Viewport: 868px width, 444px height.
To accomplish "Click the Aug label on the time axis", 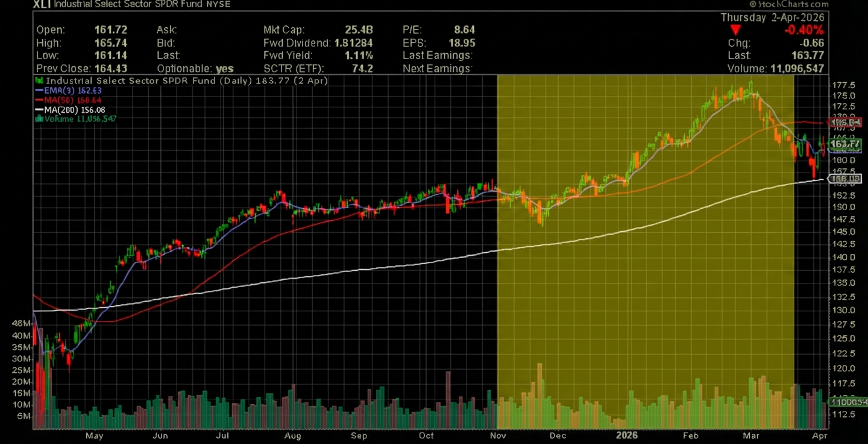I will (292, 435).
